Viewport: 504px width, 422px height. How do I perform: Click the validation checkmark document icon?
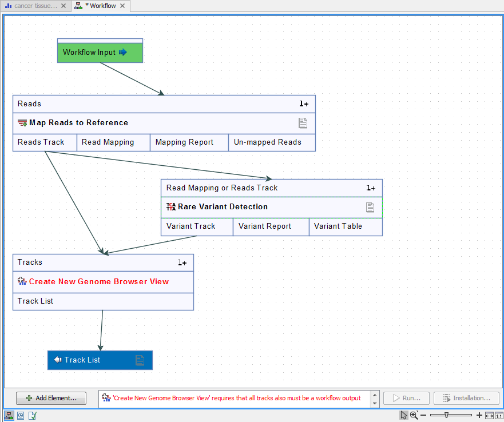tap(33, 415)
